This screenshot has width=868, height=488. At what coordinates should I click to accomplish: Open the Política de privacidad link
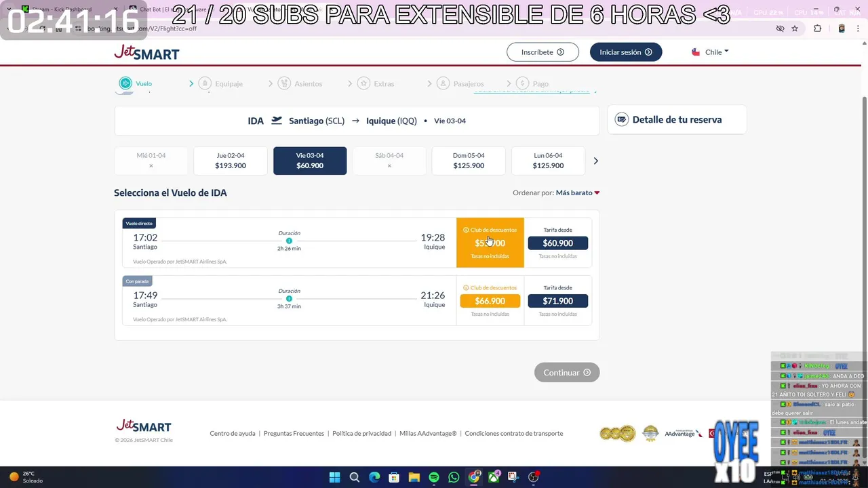point(361,433)
